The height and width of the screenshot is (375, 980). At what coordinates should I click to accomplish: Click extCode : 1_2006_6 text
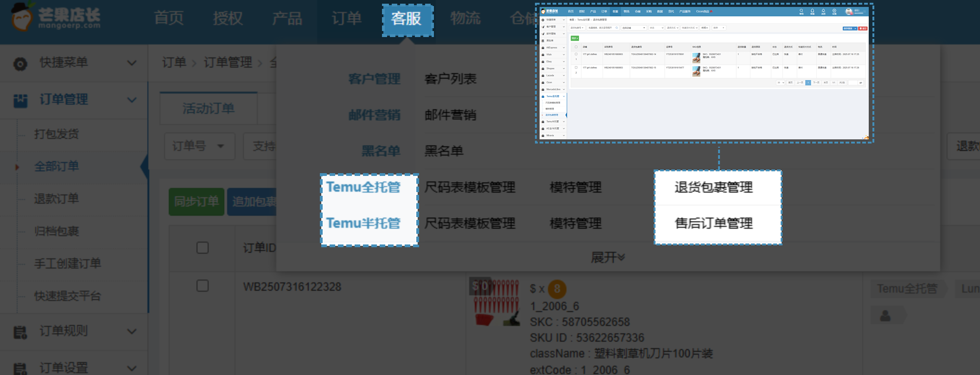tap(580, 369)
